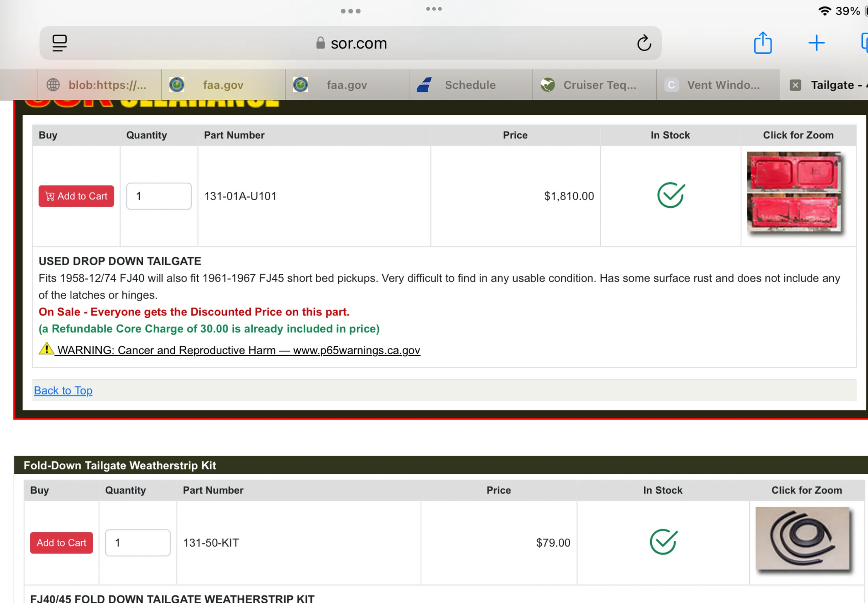The width and height of the screenshot is (868, 603).
Task: Click in-stock checkmark for 131-01A-U101
Action: (x=670, y=195)
